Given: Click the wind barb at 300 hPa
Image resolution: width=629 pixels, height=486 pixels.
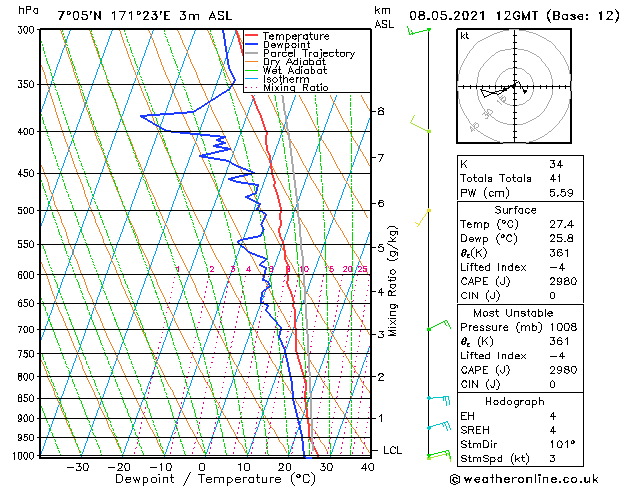Looking at the screenshot, I should pyautogui.click(x=418, y=31).
